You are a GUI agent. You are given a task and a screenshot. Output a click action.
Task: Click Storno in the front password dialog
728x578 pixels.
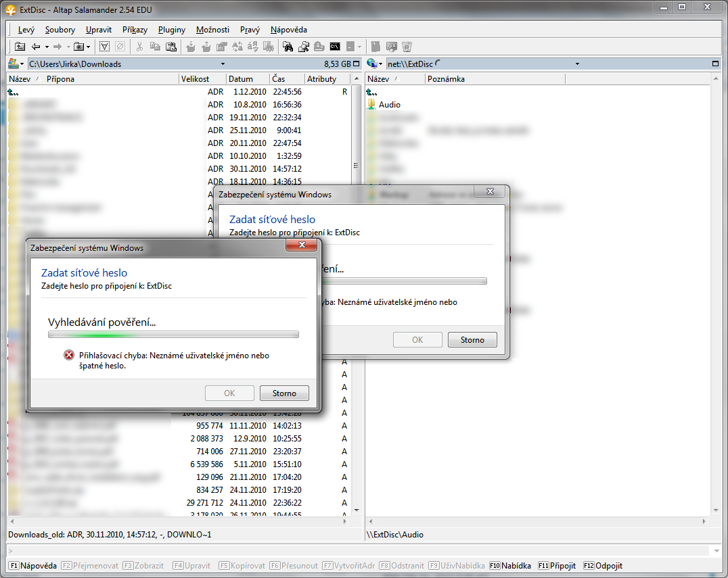click(284, 393)
